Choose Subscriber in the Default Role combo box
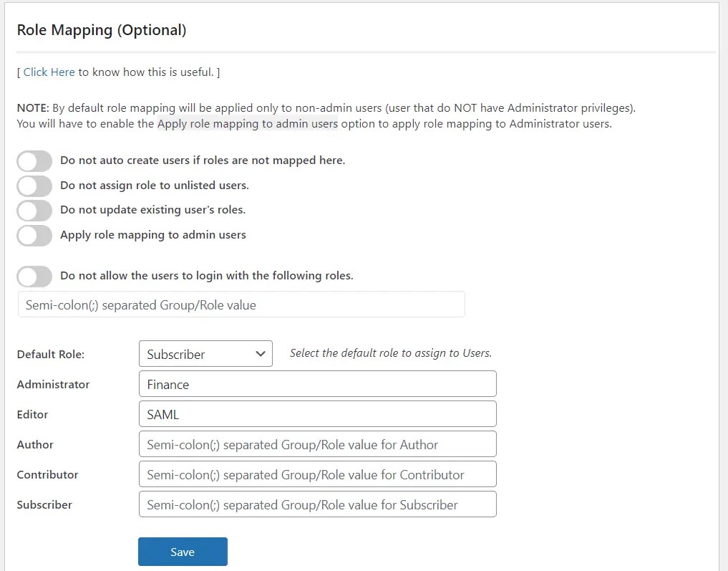728x571 pixels. coord(205,353)
